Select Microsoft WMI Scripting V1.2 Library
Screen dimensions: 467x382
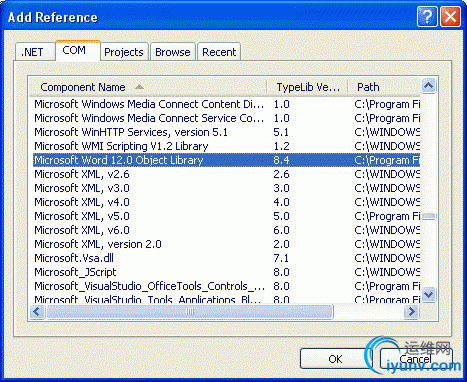226,146
